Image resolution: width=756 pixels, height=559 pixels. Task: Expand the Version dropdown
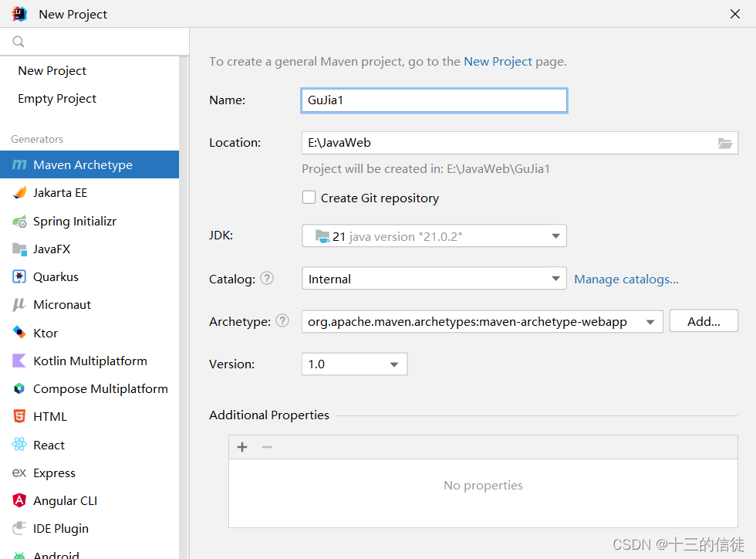pos(394,364)
